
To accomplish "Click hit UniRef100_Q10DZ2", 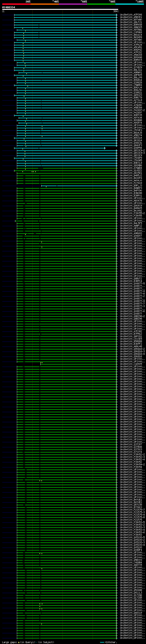I will (131, 170).
